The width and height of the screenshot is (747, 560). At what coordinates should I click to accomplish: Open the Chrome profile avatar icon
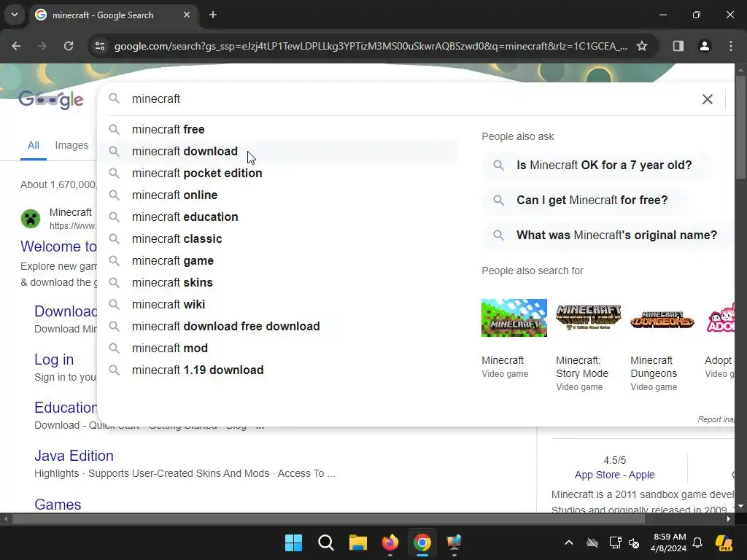(705, 46)
